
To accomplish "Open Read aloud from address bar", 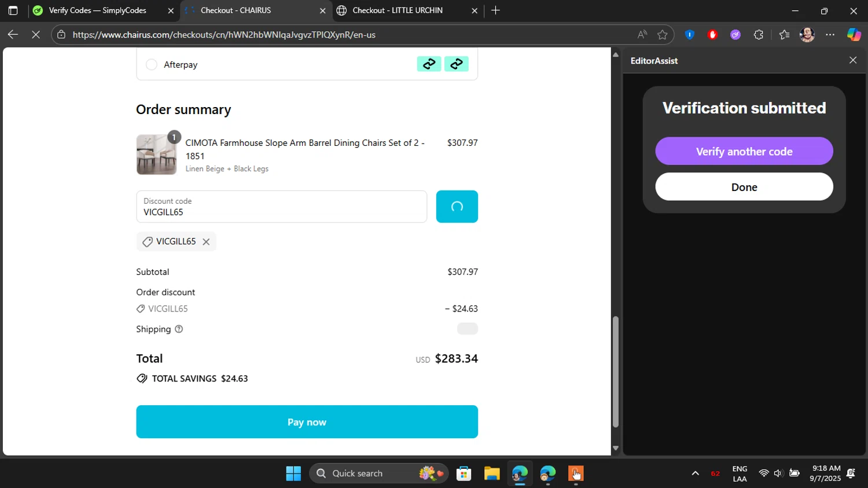I will pyautogui.click(x=642, y=35).
